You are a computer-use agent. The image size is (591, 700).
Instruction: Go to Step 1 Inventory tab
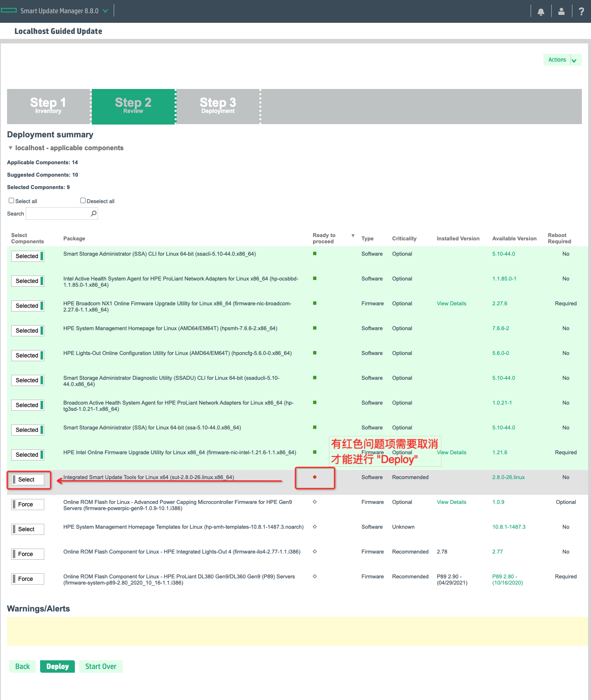click(x=48, y=106)
